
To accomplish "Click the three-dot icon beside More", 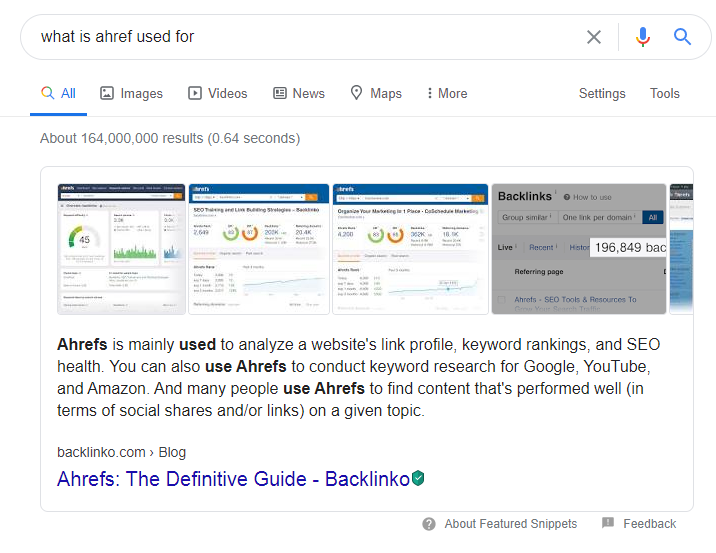I will click(x=429, y=93).
